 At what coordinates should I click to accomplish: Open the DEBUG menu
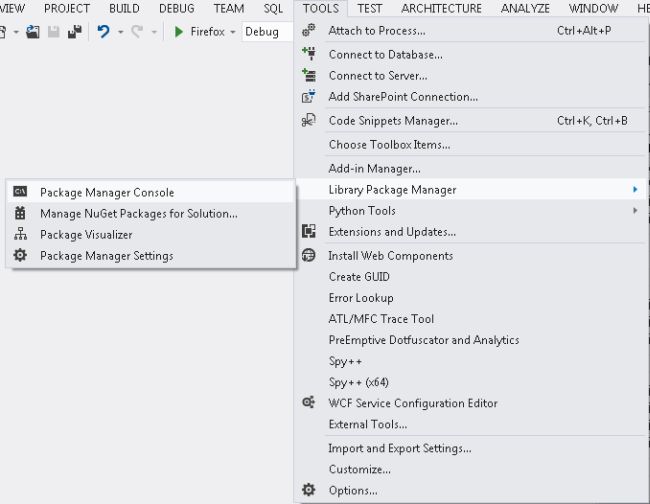point(177,8)
